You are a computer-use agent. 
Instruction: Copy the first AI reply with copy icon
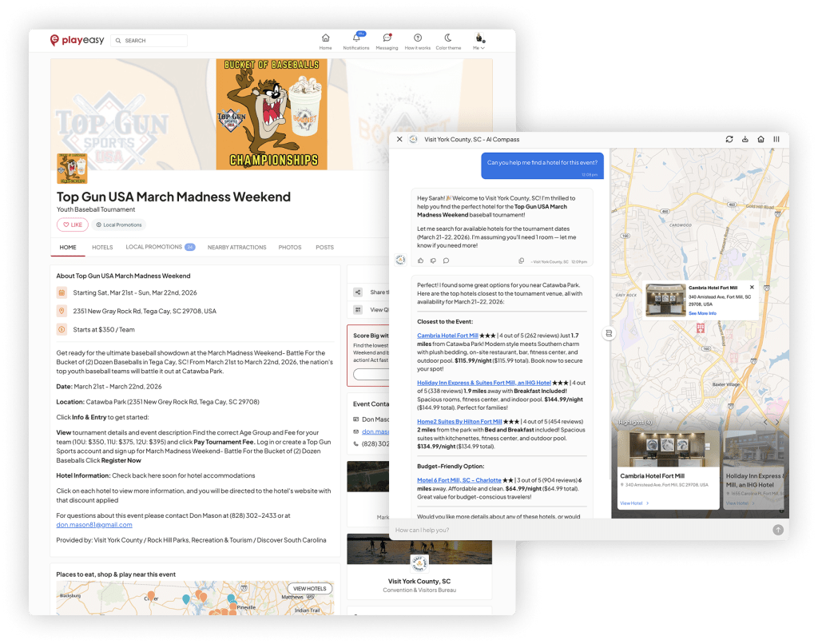(521, 260)
